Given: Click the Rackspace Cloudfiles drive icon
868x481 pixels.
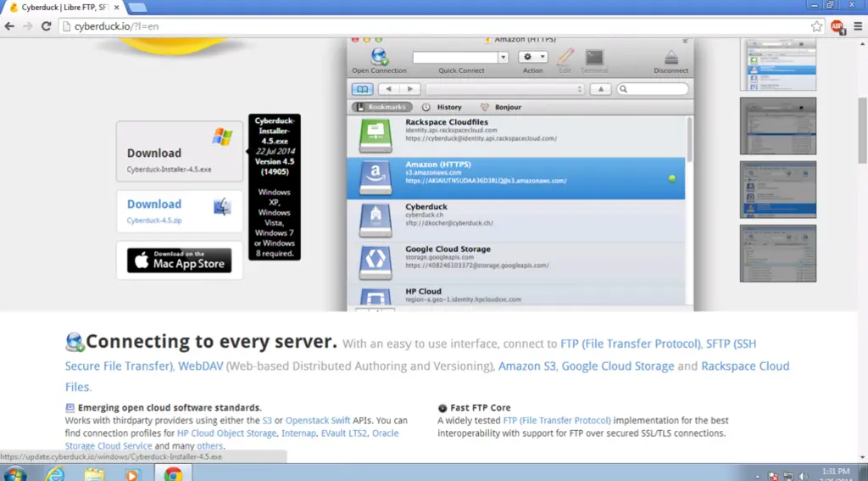Looking at the screenshot, I should point(376,136).
